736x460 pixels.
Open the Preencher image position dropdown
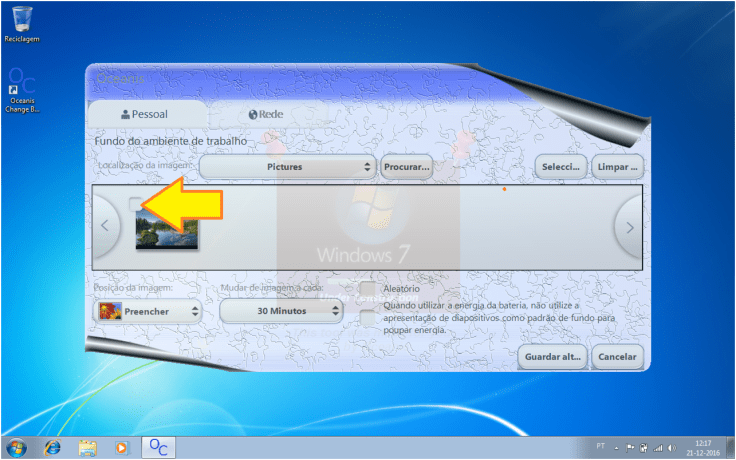coord(147,311)
